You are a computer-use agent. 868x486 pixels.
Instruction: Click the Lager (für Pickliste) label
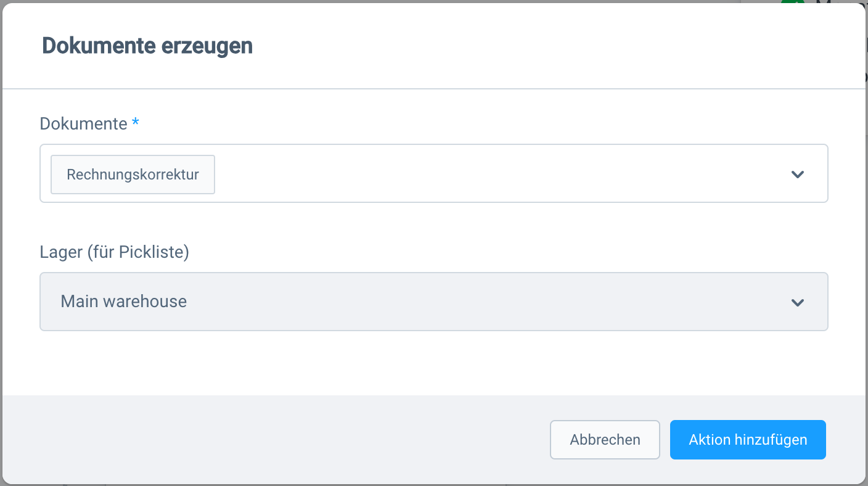(x=114, y=252)
